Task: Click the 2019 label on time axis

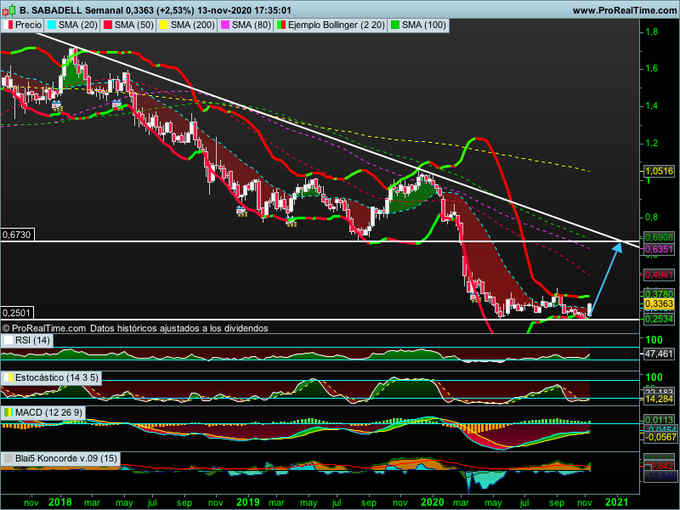Action: click(x=248, y=502)
